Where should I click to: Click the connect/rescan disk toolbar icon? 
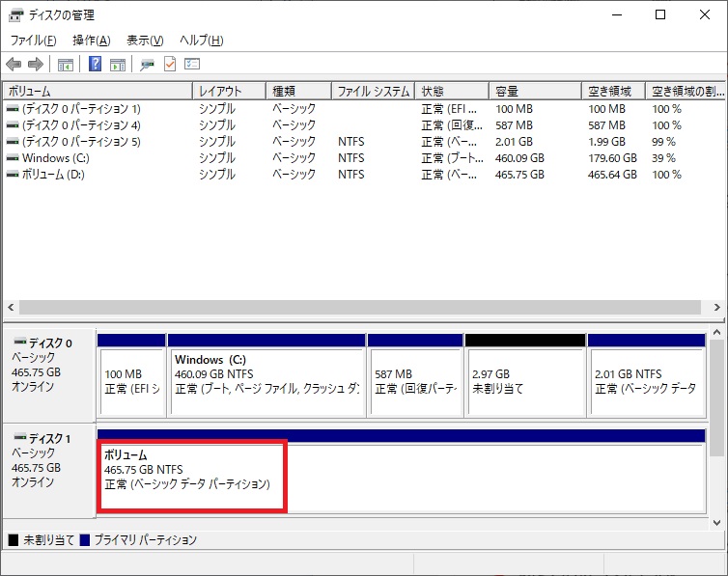pos(147,65)
